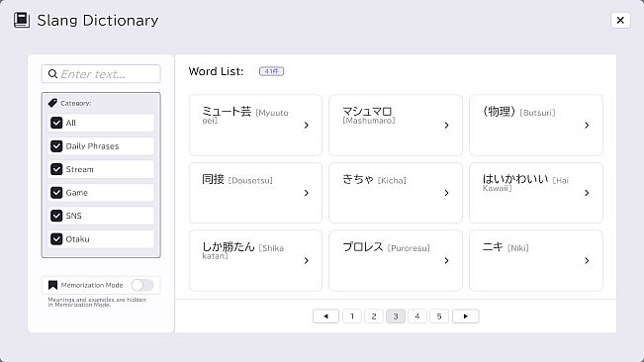Open the (物理) Butsuri word card

coord(536,126)
